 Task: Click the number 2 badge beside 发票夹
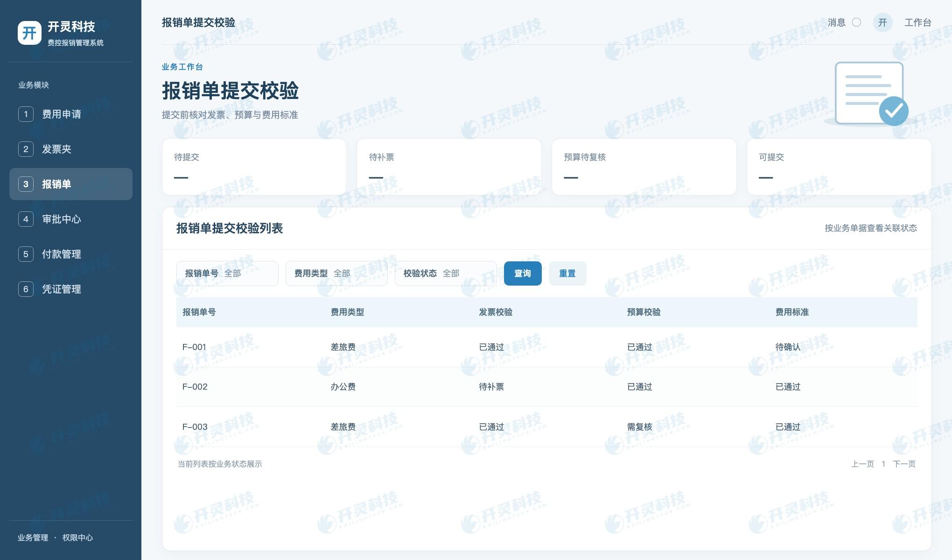[x=26, y=149]
